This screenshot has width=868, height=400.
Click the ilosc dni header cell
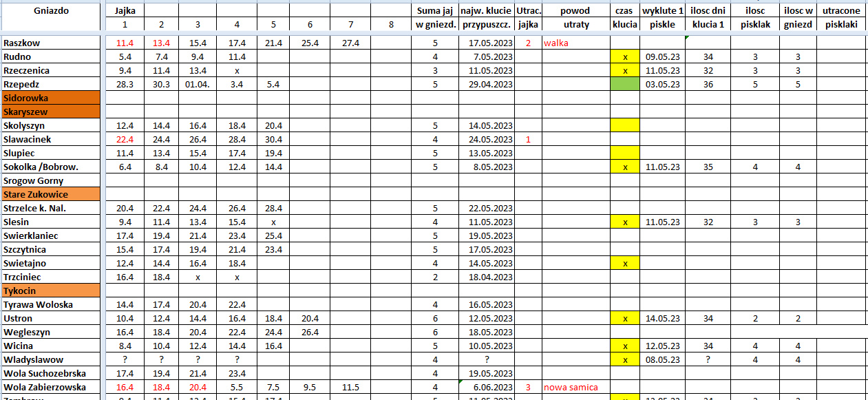[708, 11]
